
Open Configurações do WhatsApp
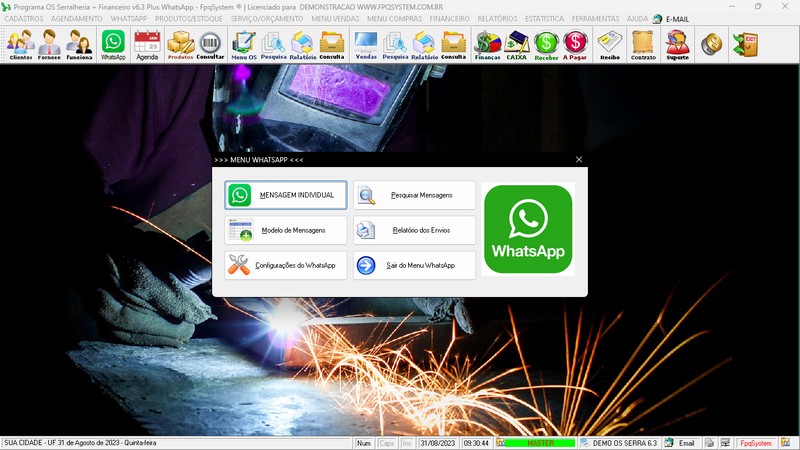[x=286, y=265]
